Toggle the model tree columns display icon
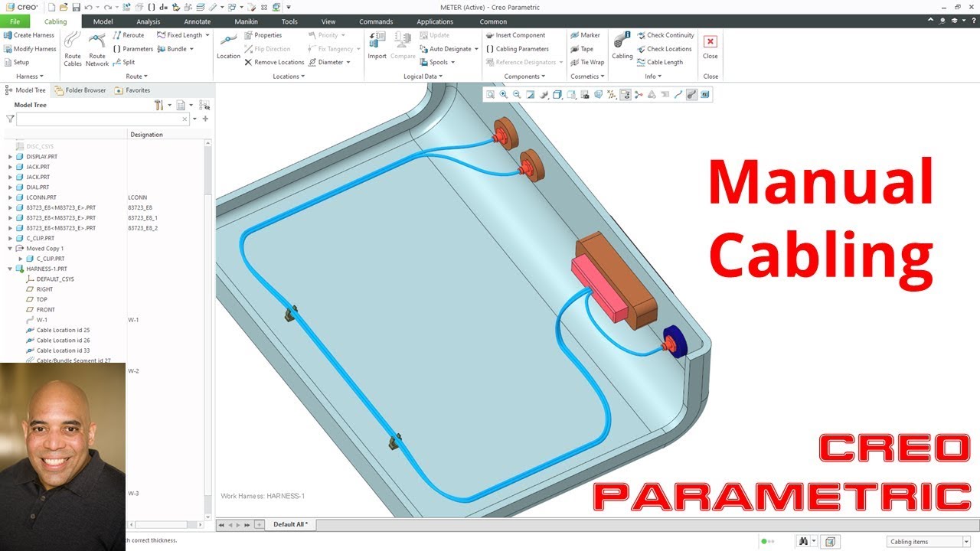 point(204,105)
